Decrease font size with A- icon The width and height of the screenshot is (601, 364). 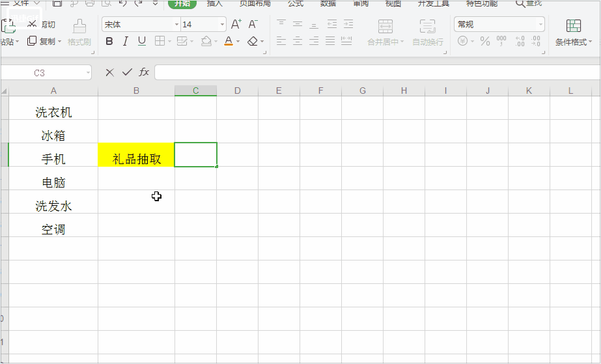click(x=253, y=24)
